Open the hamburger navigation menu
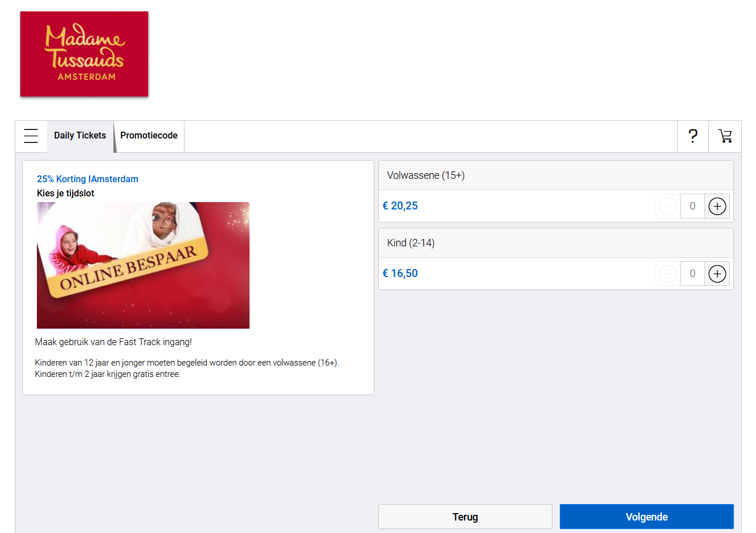756x533 pixels. (31, 136)
